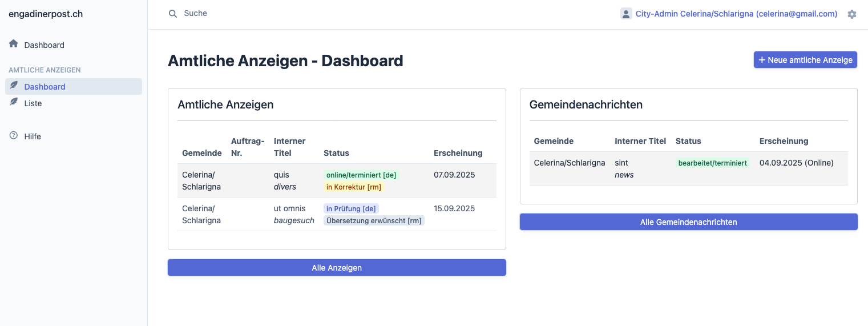Viewport: 868px width, 326px height.
Task: Open settings with the gear icon
Action: 851,14
